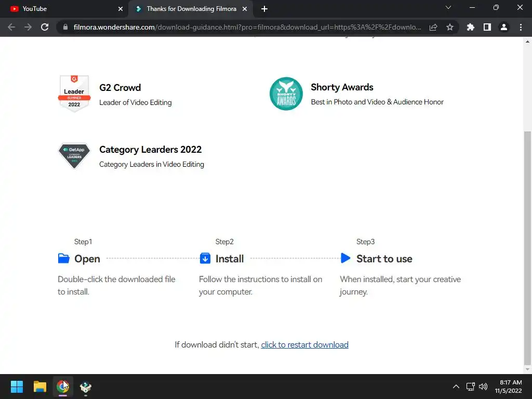Click the browser back arrow

[11, 27]
